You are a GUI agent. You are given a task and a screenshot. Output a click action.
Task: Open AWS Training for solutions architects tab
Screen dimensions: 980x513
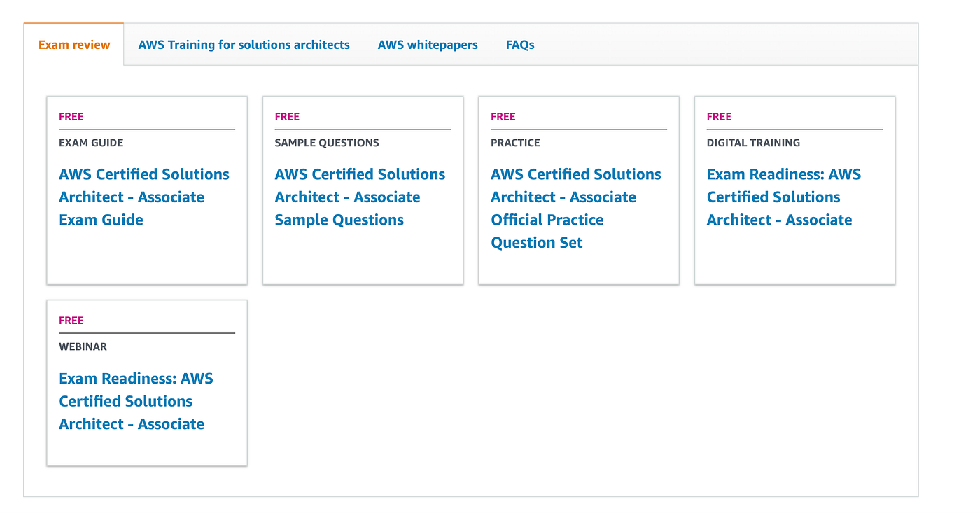click(x=244, y=45)
